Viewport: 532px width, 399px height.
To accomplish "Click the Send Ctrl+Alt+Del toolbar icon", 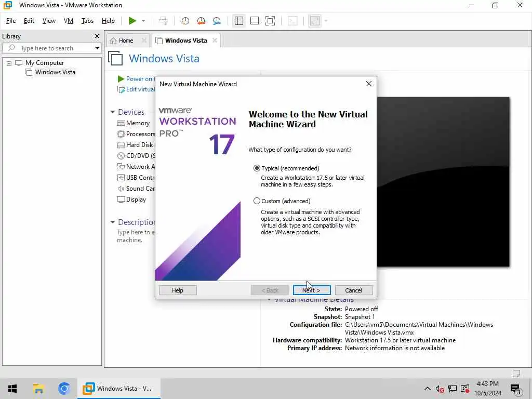I will [163, 21].
